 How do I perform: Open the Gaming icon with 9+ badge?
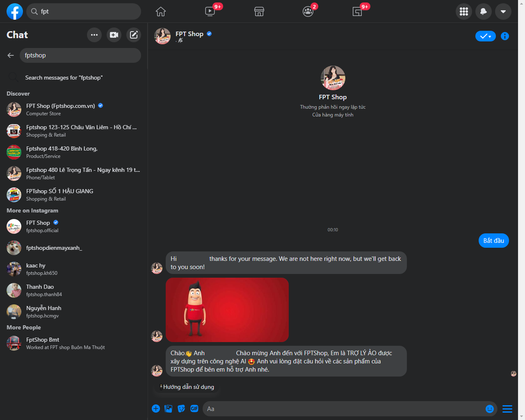[357, 11]
